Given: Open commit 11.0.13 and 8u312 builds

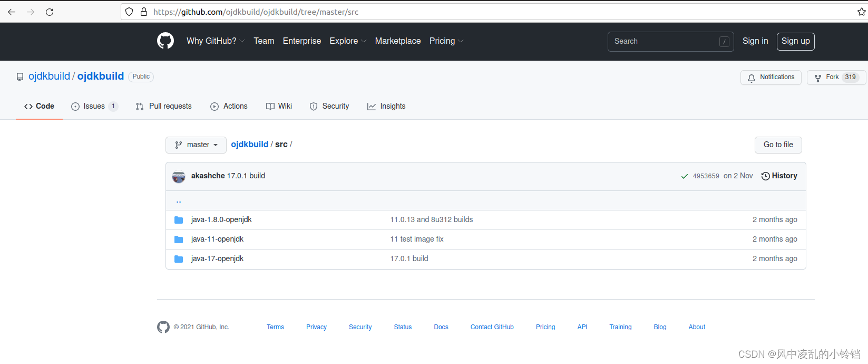Looking at the screenshot, I should pos(432,219).
